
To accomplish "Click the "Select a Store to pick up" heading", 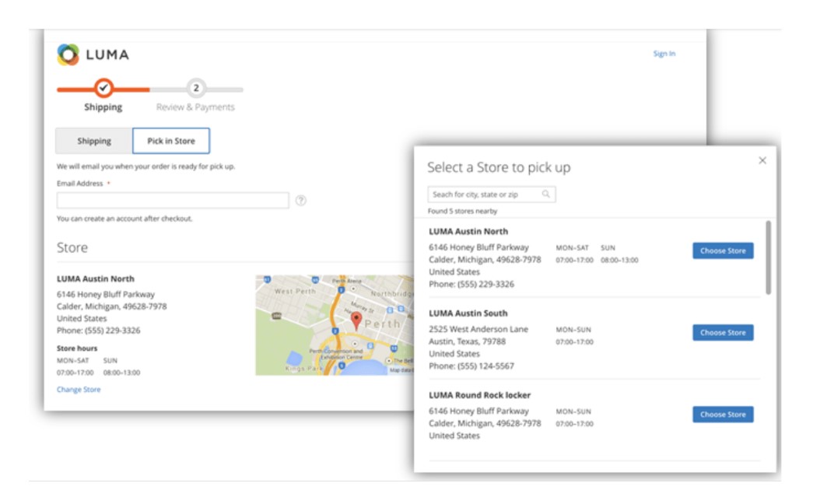I will (499, 167).
